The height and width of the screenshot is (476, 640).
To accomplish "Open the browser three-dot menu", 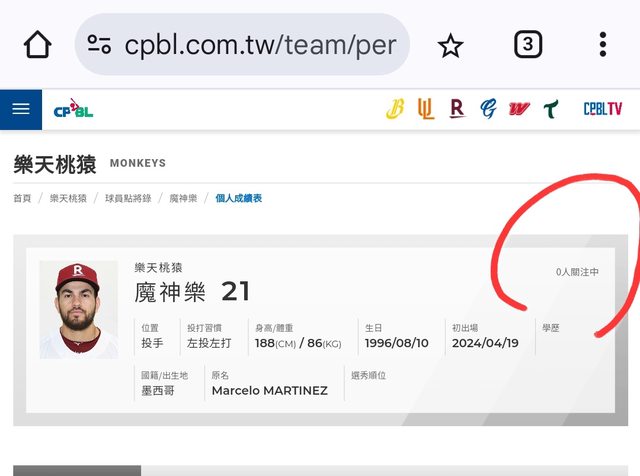I will [603, 44].
